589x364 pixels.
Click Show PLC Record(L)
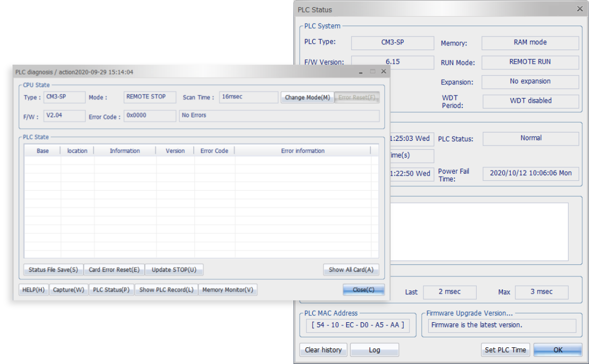pos(167,289)
